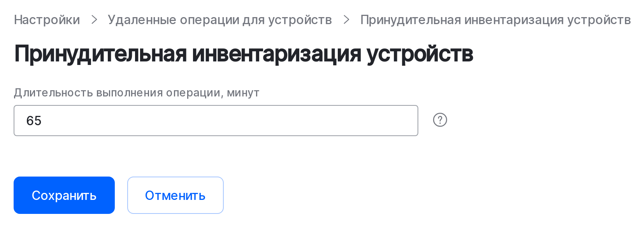Cancel changes with the Отменить button

(x=175, y=195)
